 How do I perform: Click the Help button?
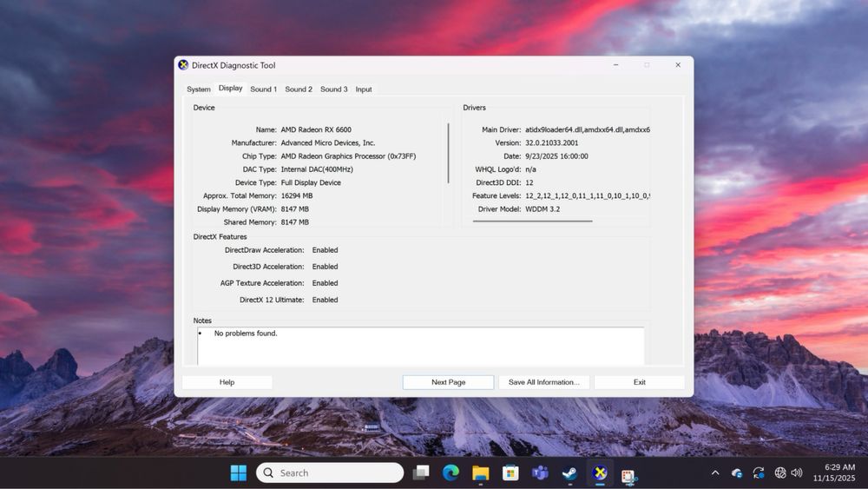pos(227,382)
